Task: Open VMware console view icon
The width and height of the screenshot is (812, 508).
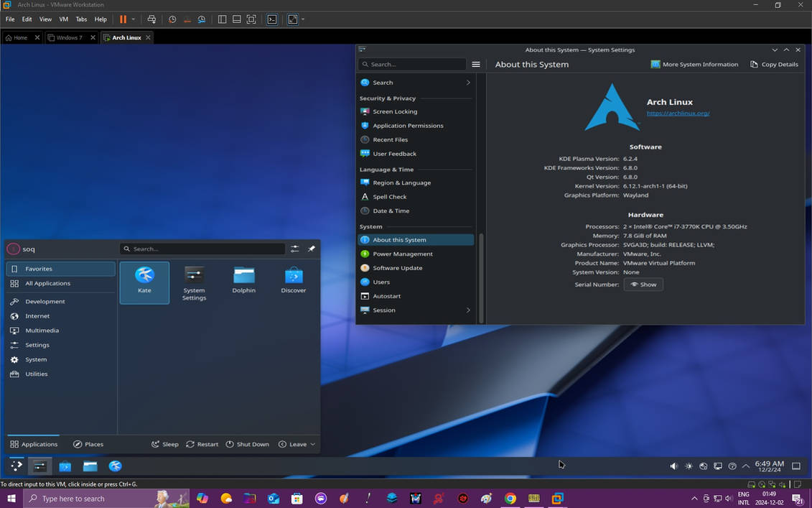Action: tap(272, 19)
